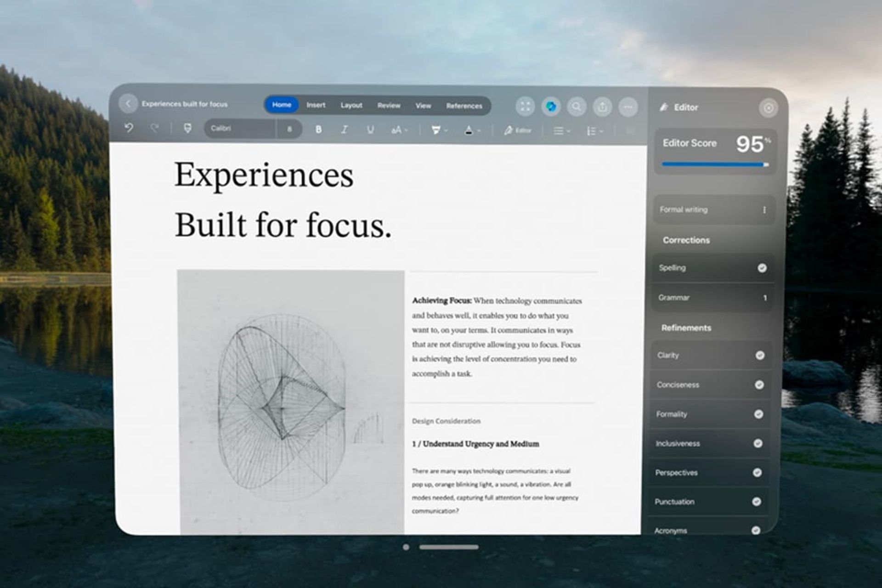Open the Formal writing options menu
The image size is (882, 588).
(x=764, y=210)
